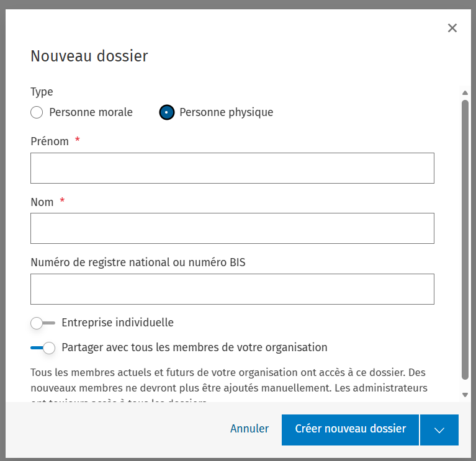
Task: Click the 'Tous les membres actuels et futurs' description
Action: 229,384
